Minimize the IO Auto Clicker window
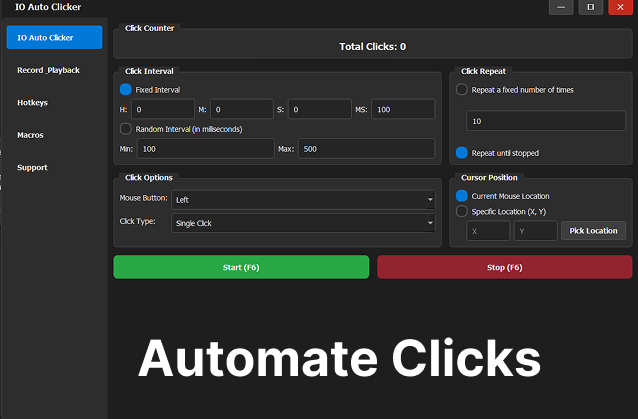Viewport: 638px width, 419px height. (561, 7)
